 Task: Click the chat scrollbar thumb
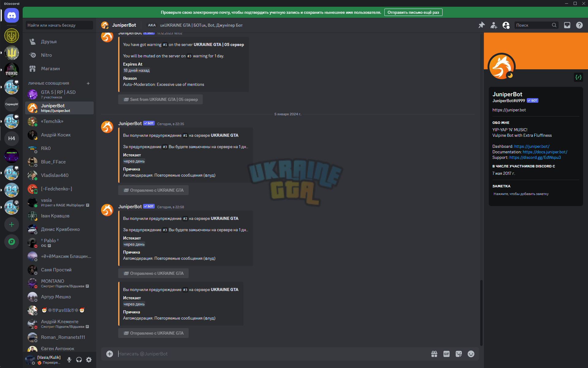481,313
